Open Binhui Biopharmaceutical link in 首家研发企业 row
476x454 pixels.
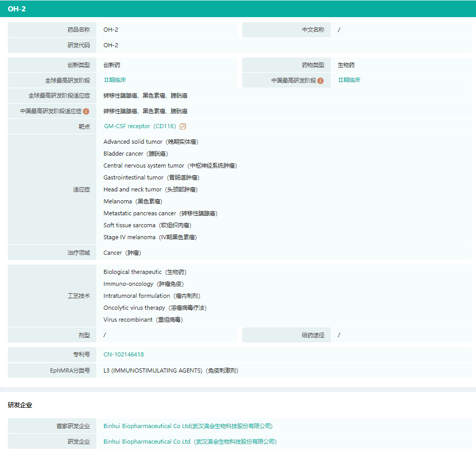point(188,427)
